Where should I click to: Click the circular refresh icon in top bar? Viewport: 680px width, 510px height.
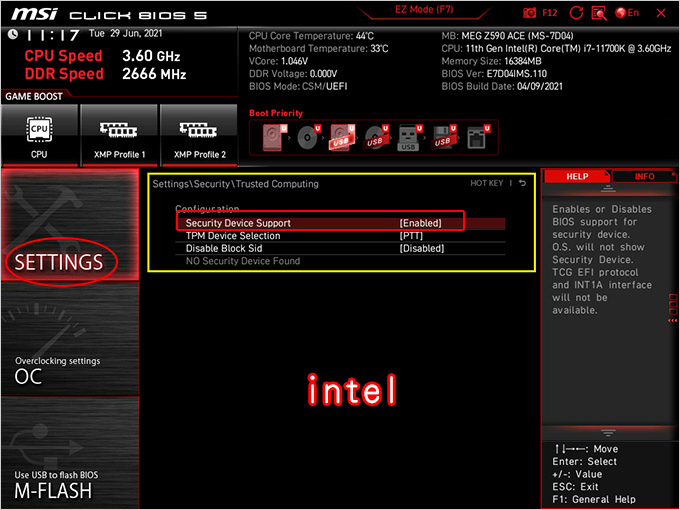click(576, 13)
